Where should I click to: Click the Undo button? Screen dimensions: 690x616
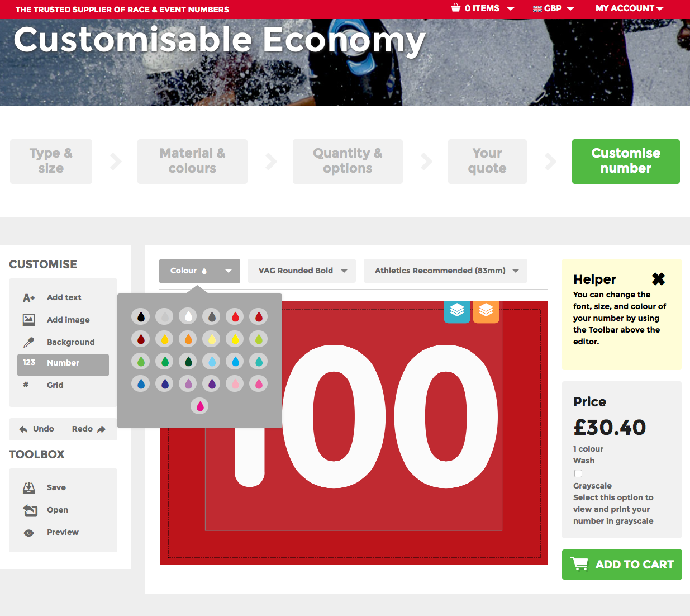click(36, 429)
